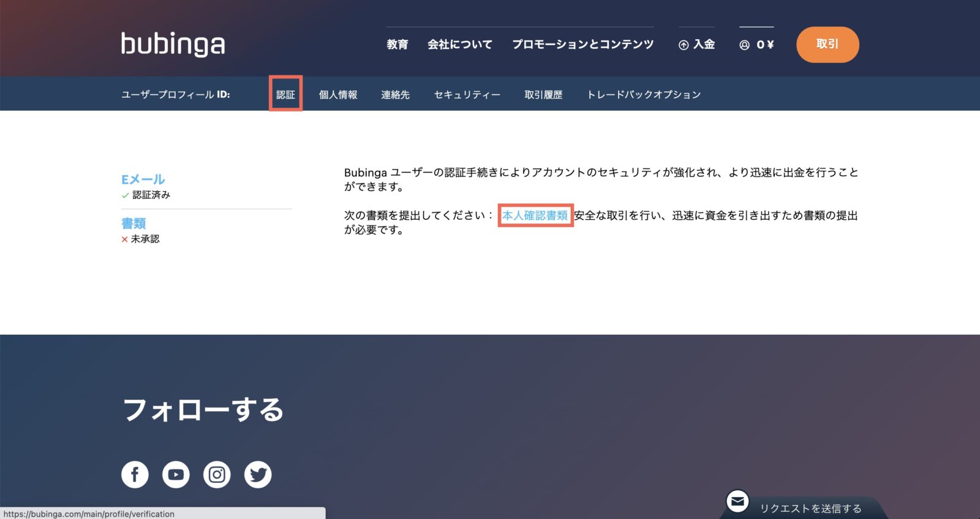This screenshot has height=519, width=980.
Task: Click the user account icon beside 0 ¥
Action: (x=744, y=45)
